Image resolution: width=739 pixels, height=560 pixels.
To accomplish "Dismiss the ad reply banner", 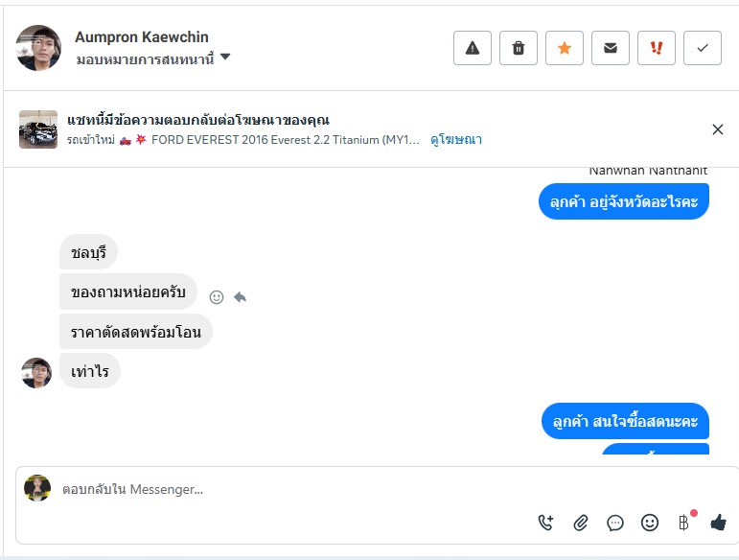I will (718, 129).
